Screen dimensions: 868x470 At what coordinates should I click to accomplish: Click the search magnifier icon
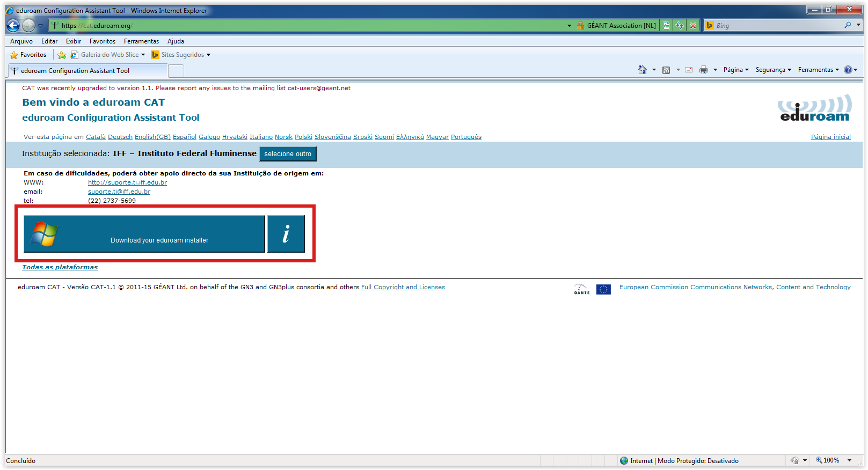pyautogui.click(x=848, y=25)
